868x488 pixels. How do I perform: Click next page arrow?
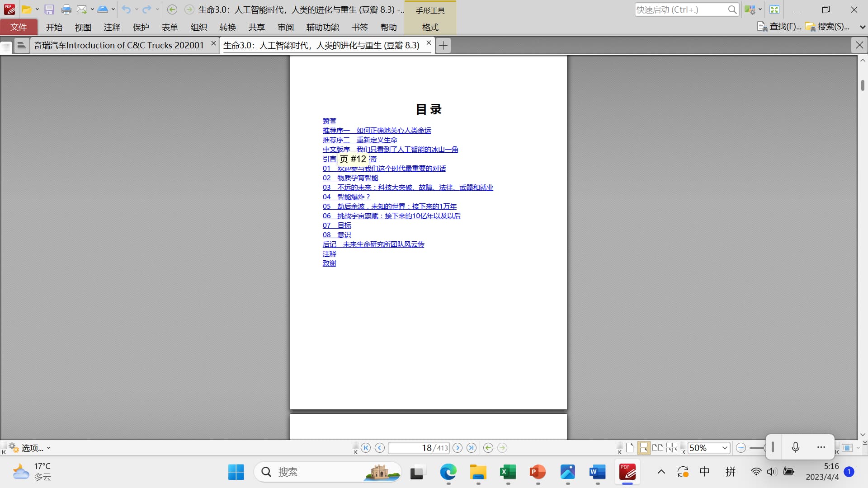(458, 448)
